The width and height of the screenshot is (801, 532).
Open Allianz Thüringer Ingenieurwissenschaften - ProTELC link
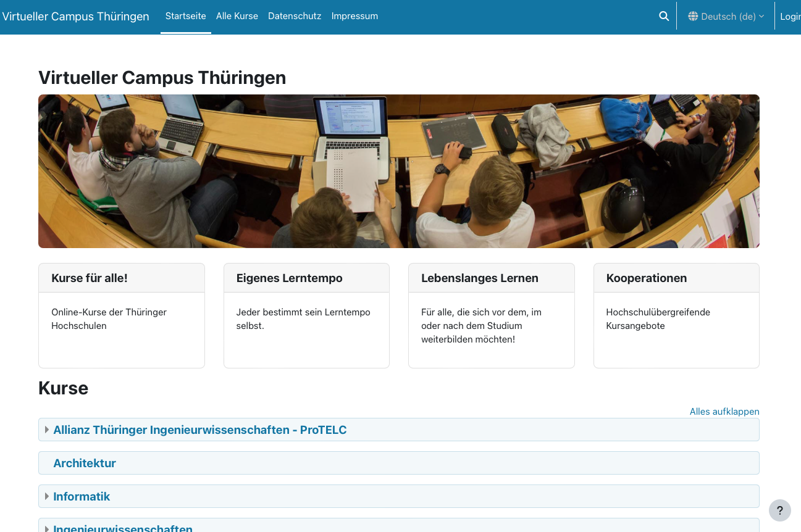(199, 430)
